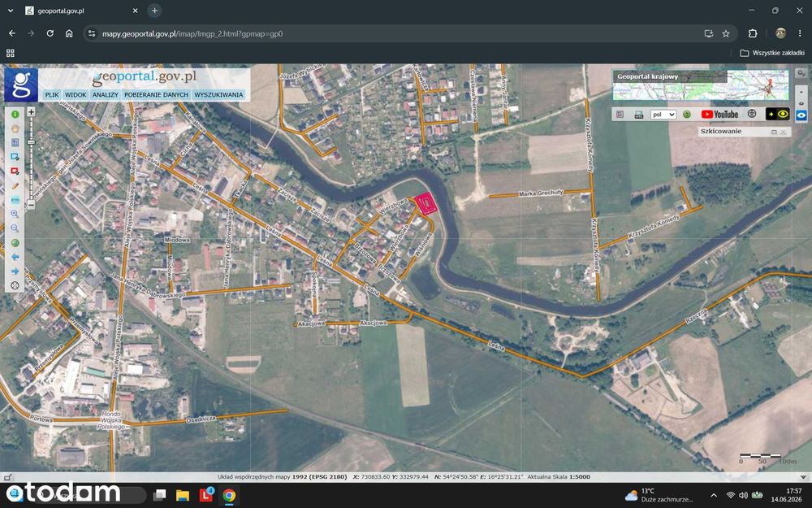Open Wszystkie zakładki bookmarks folder
The height and width of the screenshot is (508, 812).
coord(772,53)
